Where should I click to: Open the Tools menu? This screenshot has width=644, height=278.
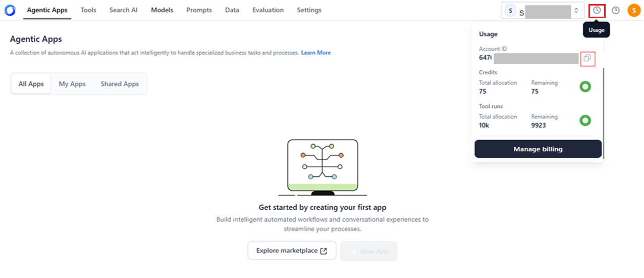[88, 10]
